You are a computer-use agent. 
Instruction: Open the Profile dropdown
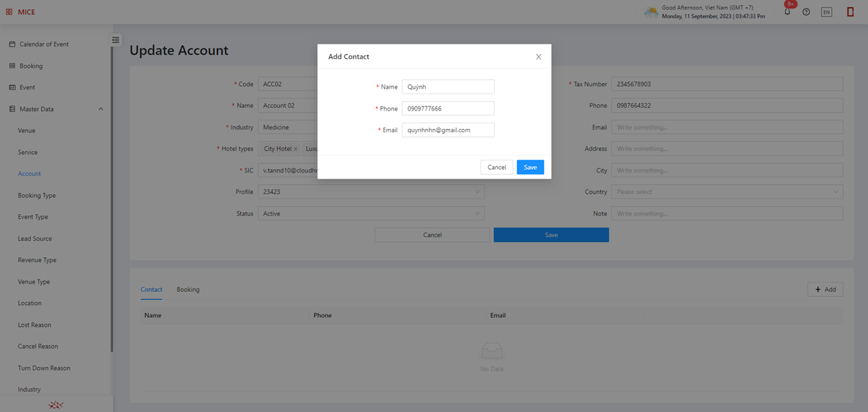coord(371,192)
